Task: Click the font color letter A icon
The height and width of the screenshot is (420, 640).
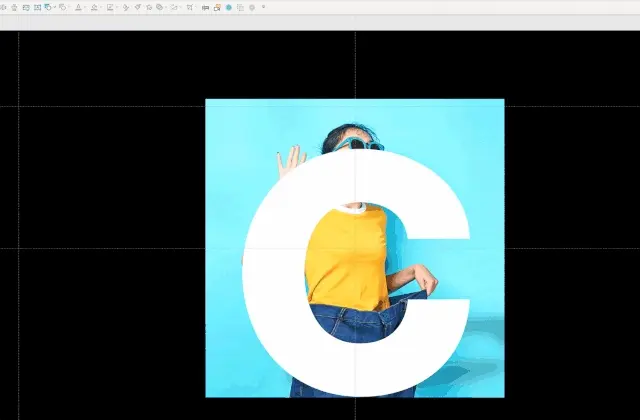Action: click(x=78, y=7)
